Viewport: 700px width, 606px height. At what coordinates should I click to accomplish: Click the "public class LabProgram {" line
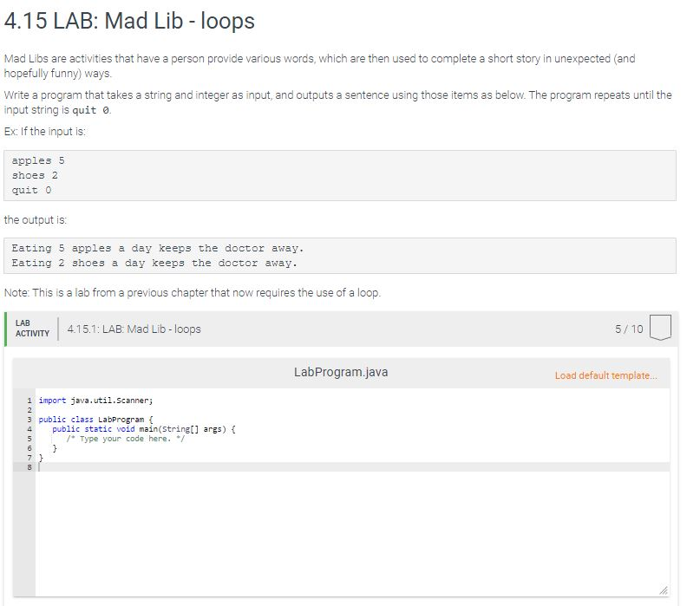[95, 420]
